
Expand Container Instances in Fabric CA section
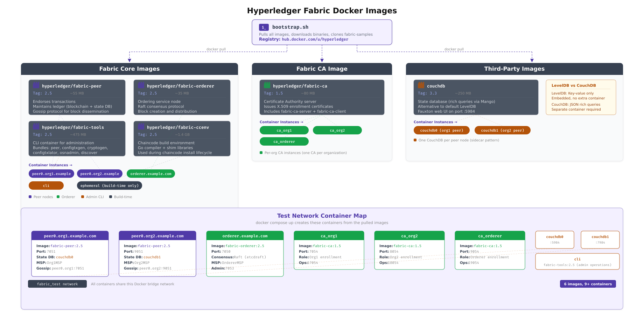coord(281,122)
